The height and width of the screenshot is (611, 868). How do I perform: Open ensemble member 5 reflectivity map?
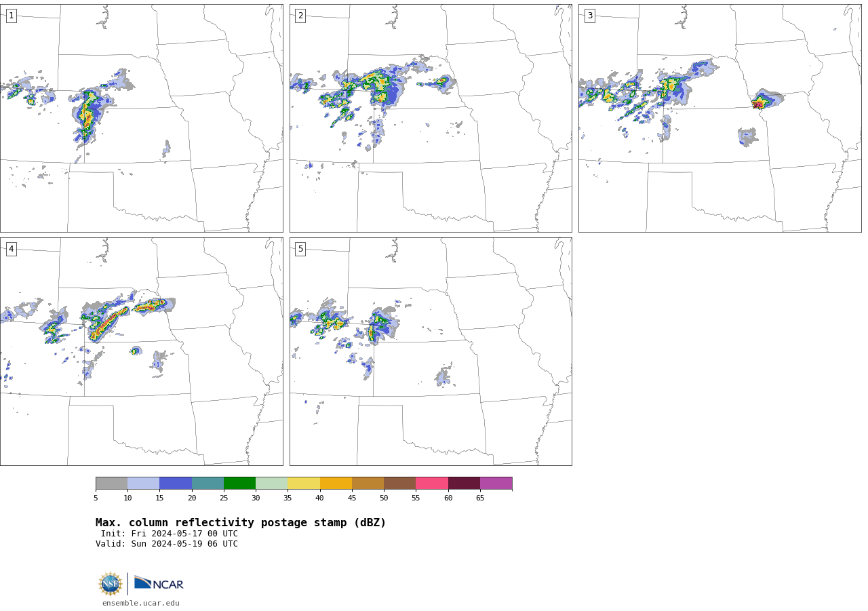click(x=431, y=351)
